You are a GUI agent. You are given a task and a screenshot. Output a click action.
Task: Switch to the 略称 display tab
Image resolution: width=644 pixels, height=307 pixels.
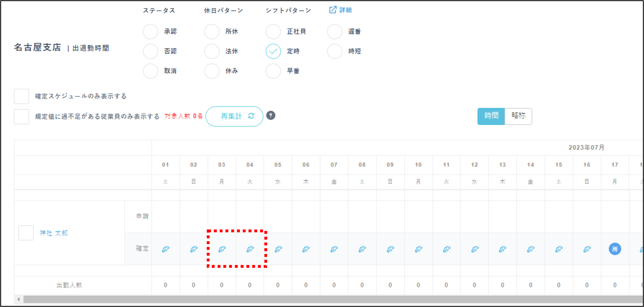pyautogui.click(x=518, y=116)
